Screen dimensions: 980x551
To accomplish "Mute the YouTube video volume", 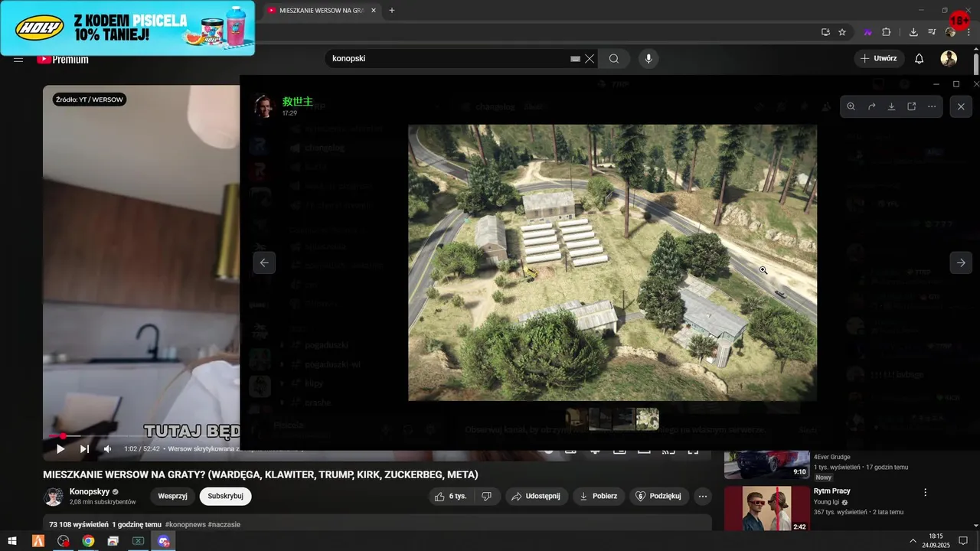I will tap(108, 449).
